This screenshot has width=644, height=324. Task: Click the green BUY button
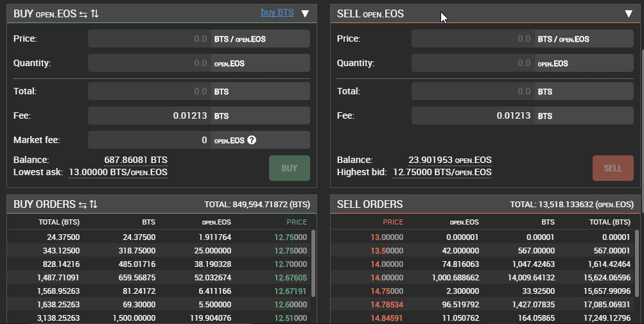coord(290,168)
